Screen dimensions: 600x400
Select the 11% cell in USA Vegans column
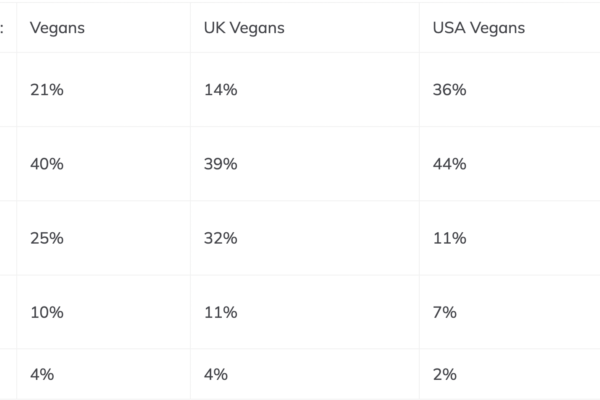click(449, 238)
